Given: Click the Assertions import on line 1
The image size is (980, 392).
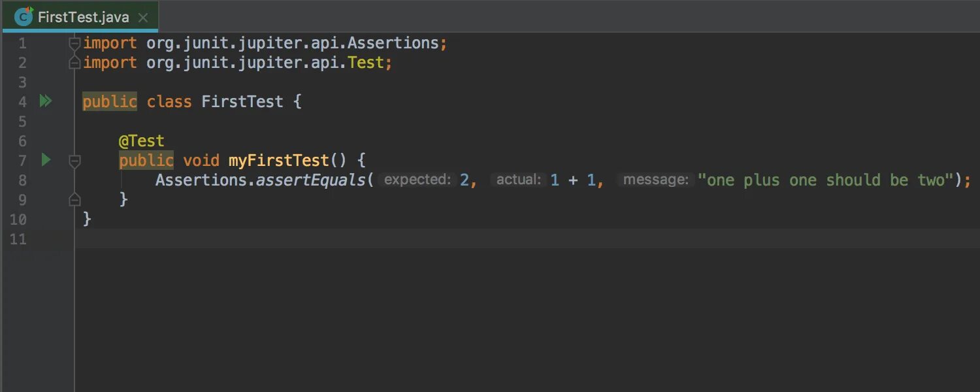Looking at the screenshot, I should (393, 43).
